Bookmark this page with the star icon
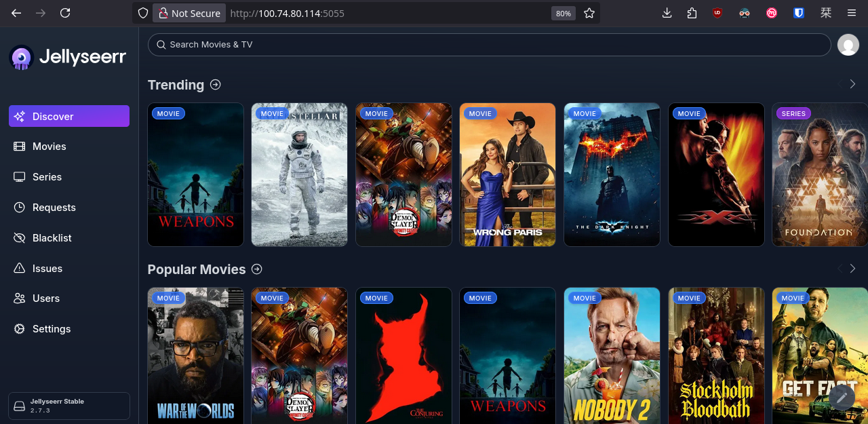 (x=589, y=13)
